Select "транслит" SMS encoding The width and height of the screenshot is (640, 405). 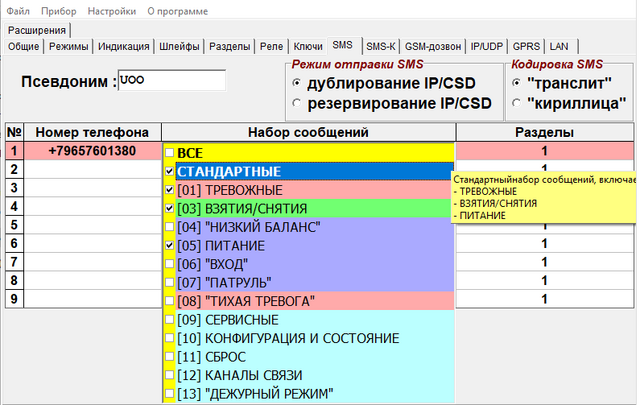coord(515,83)
